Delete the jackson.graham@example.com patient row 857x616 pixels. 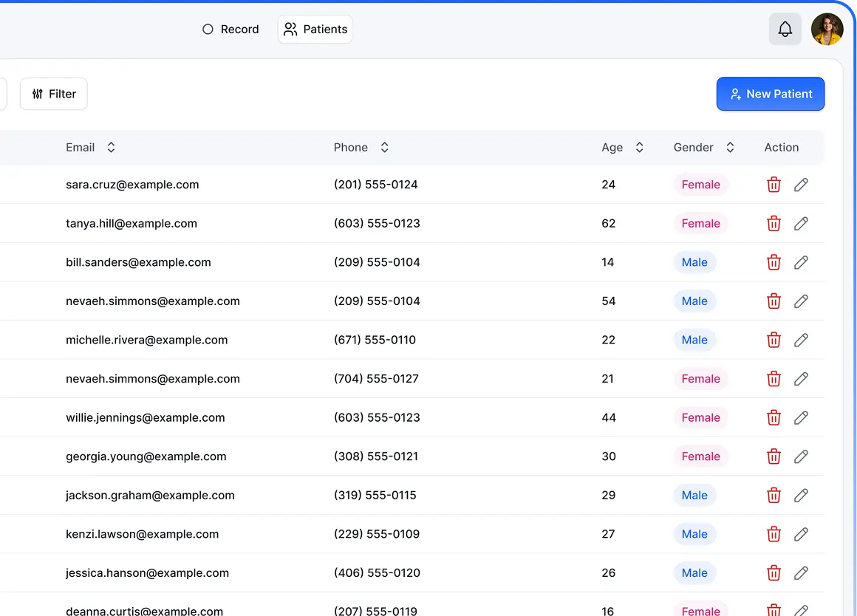click(x=774, y=496)
